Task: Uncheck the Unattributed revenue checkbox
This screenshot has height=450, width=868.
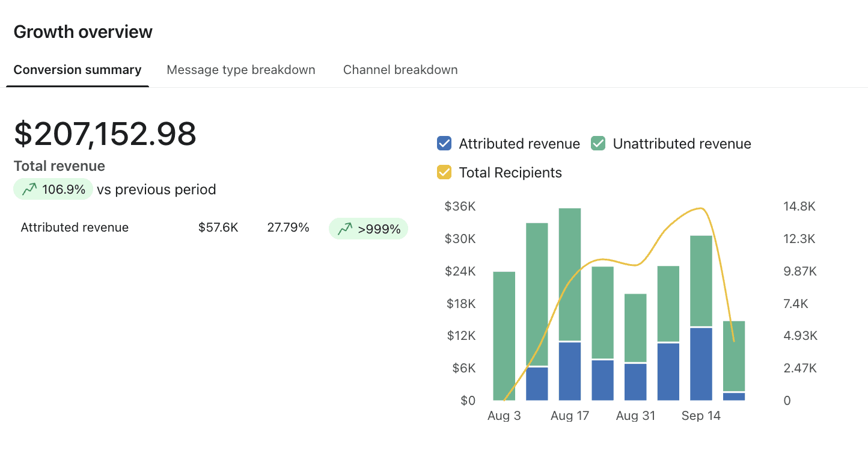Action: 598,144
